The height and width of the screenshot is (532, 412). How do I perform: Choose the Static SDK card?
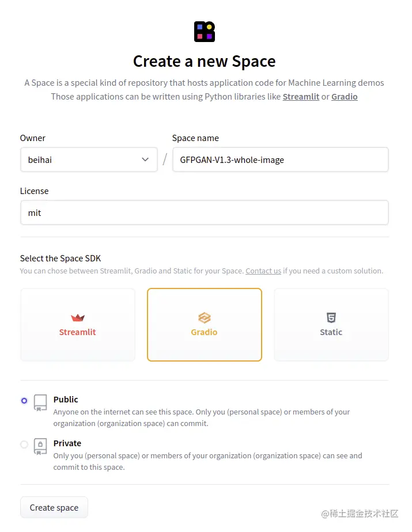(331, 325)
